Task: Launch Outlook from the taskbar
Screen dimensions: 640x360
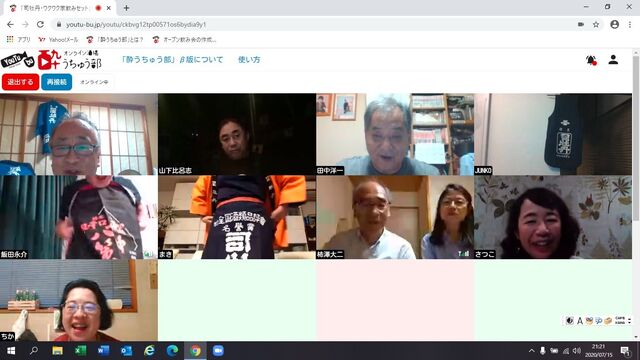Action: 126,351
